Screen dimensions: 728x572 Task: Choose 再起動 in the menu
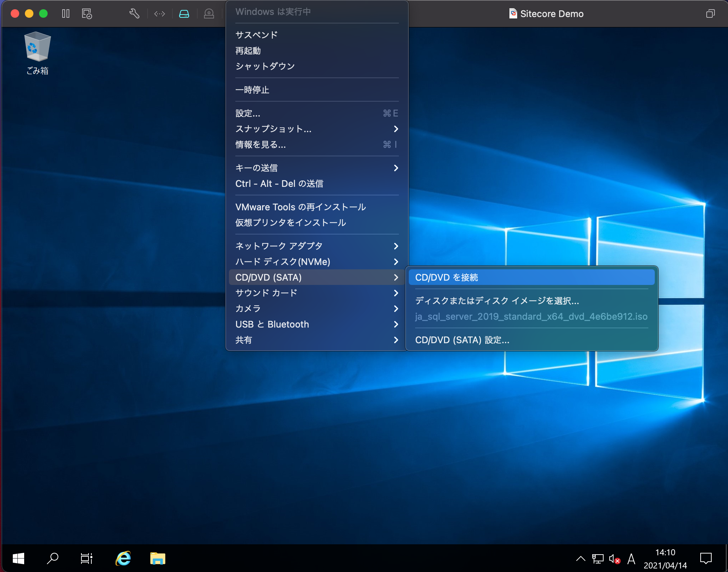point(317,50)
